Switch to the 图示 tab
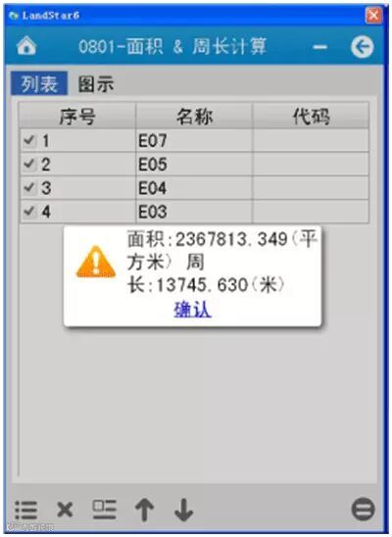This screenshot has height=537, width=392. (96, 84)
